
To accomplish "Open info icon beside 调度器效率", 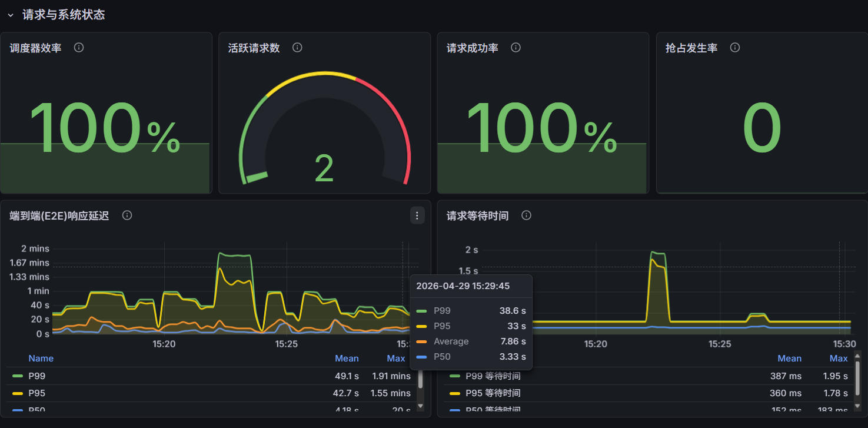I will 79,48.
